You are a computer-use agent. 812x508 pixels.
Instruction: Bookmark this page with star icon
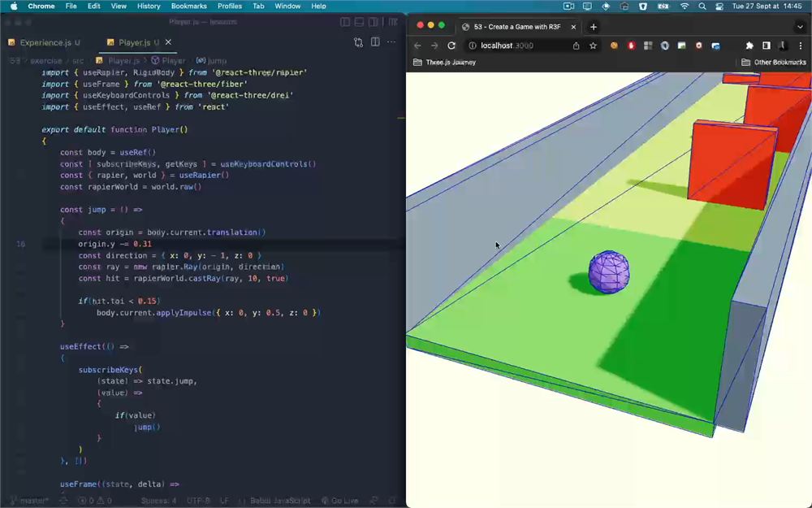coord(593,46)
